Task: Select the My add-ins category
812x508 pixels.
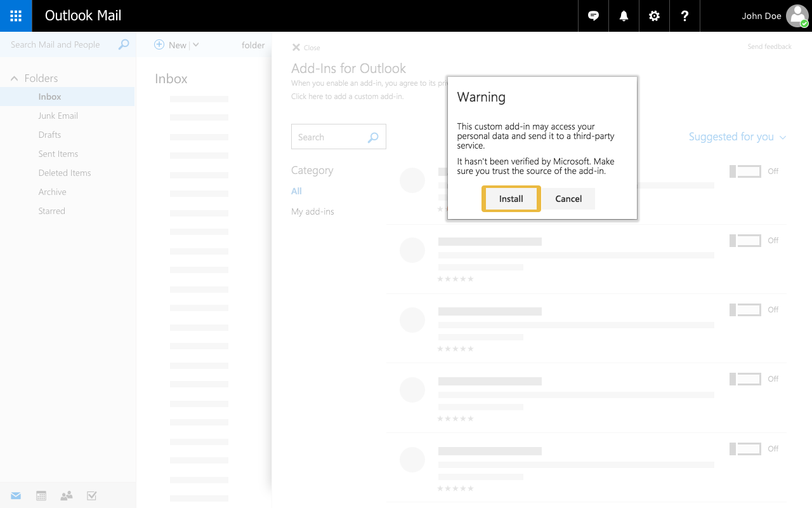Action: tap(313, 211)
